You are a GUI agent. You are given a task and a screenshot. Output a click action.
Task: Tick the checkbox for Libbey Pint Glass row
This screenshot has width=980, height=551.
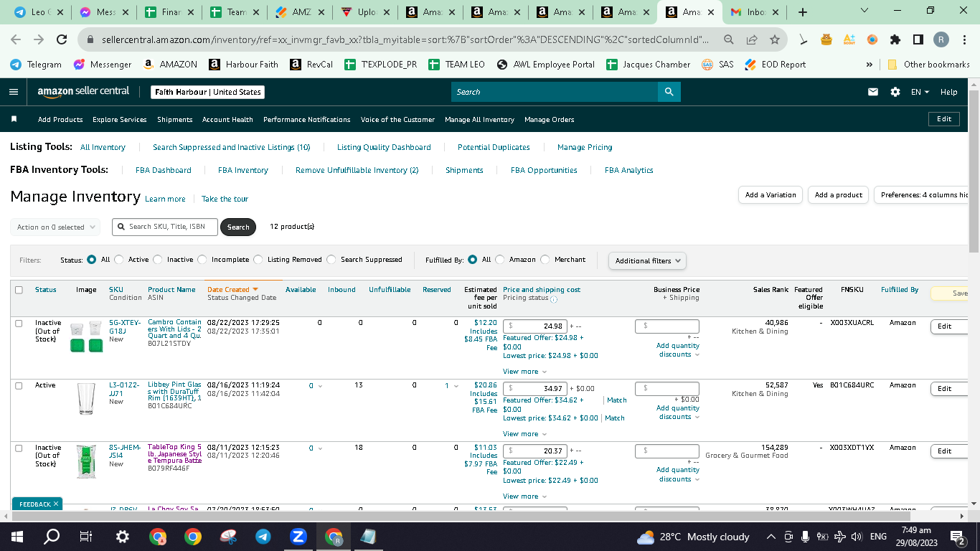(19, 386)
